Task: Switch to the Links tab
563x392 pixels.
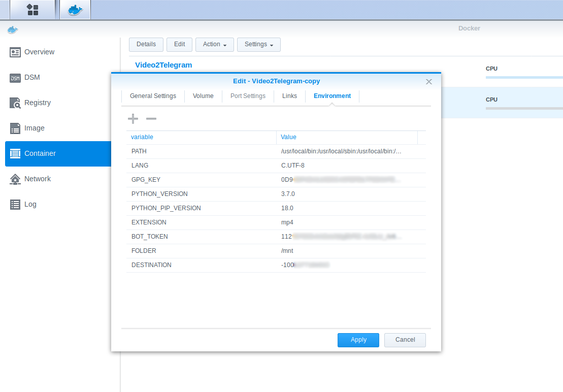Action: click(x=289, y=96)
